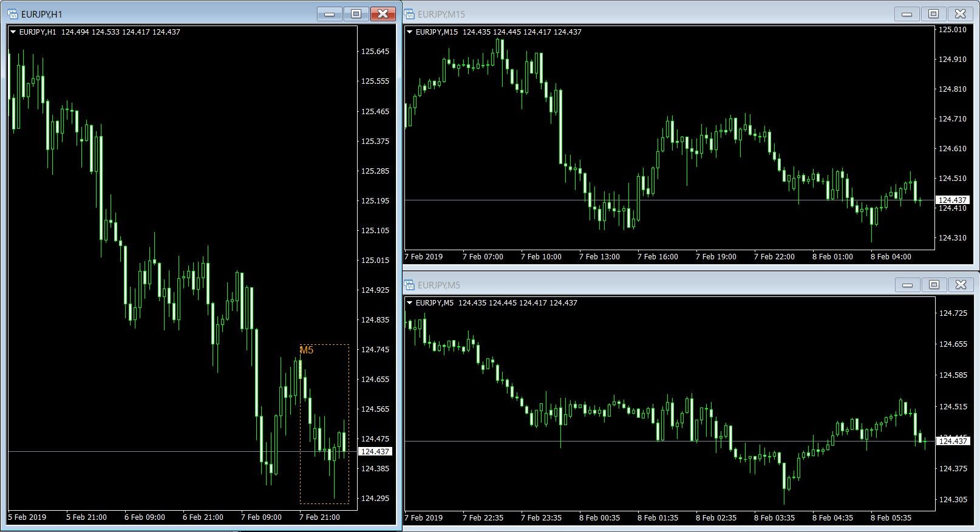980x532 pixels.
Task: Click the 7 Feb 09:00 label on H1 time axis
Action: 261,517
